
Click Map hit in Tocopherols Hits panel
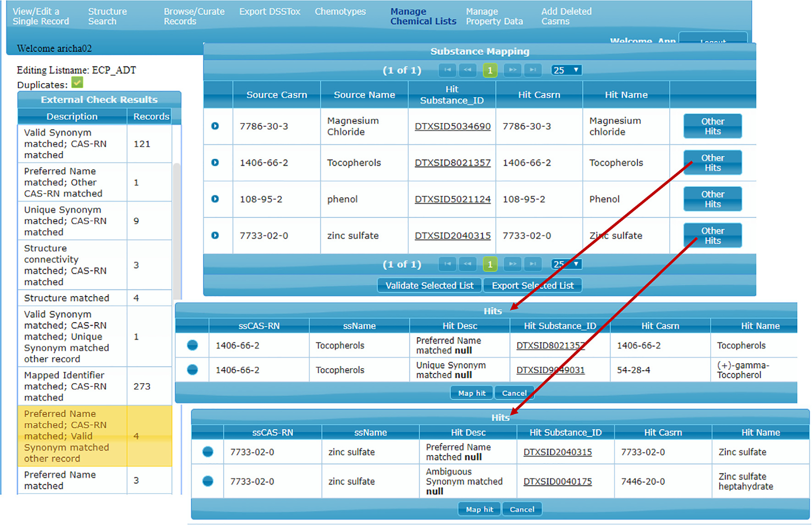coord(472,393)
